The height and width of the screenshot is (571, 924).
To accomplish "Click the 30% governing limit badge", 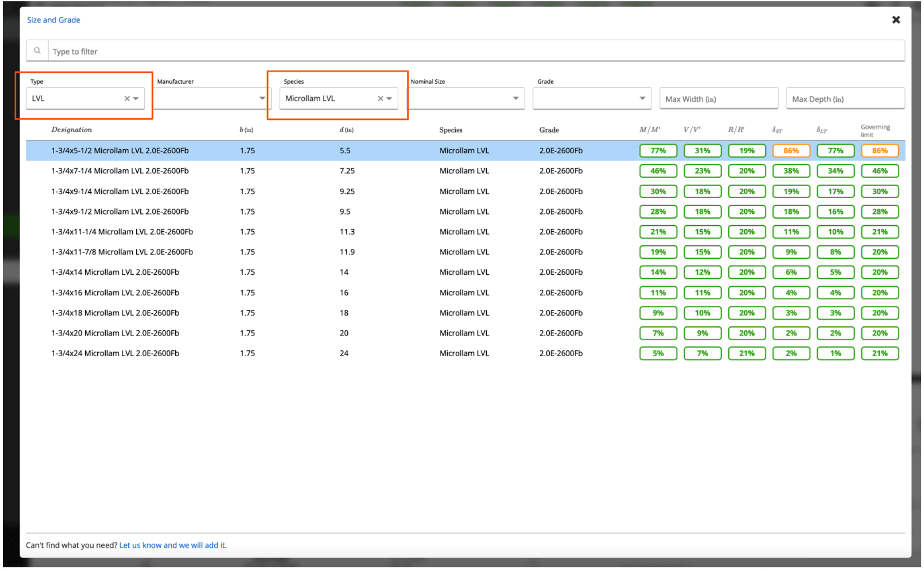I will pyautogui.click(x=880, y=191).
